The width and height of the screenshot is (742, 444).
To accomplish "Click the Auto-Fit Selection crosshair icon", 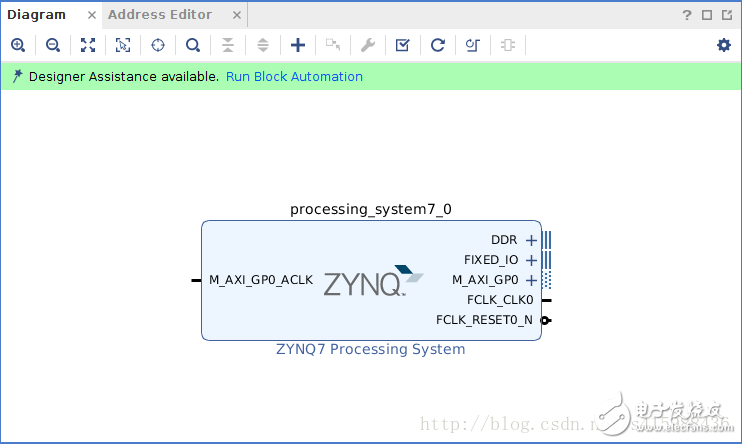I will tap(158, 45).
